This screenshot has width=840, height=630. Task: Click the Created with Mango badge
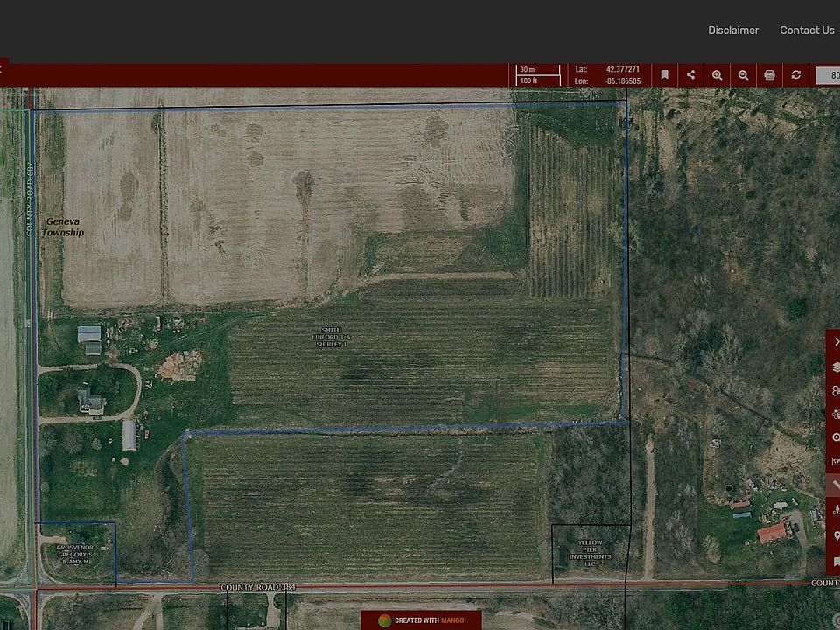click(x=421, y=620)
